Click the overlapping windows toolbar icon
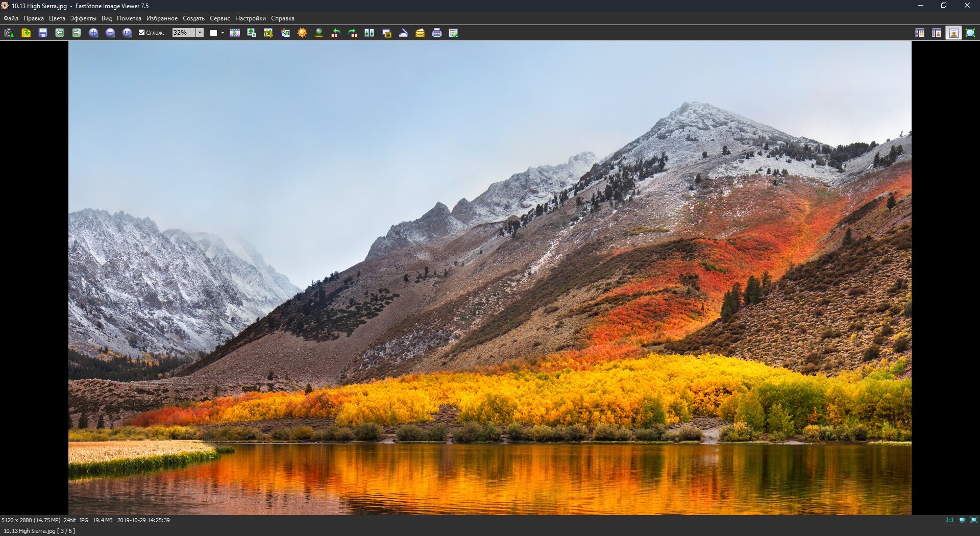 point(386,33)
